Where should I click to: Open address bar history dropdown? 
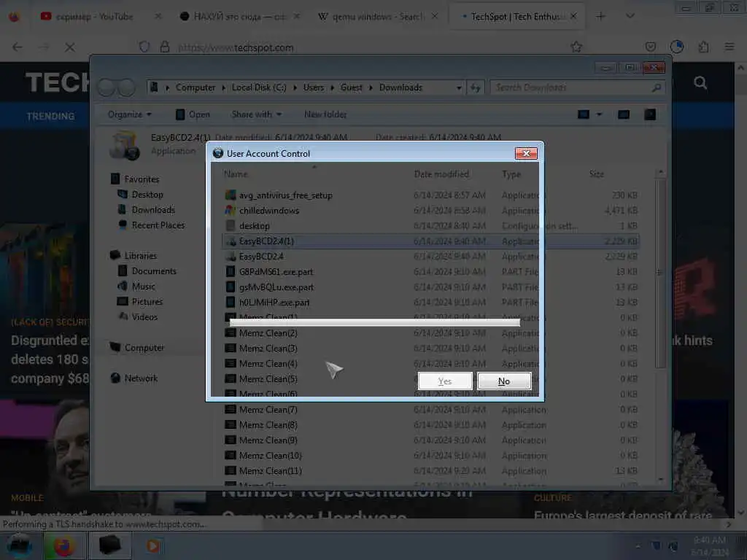459,87
